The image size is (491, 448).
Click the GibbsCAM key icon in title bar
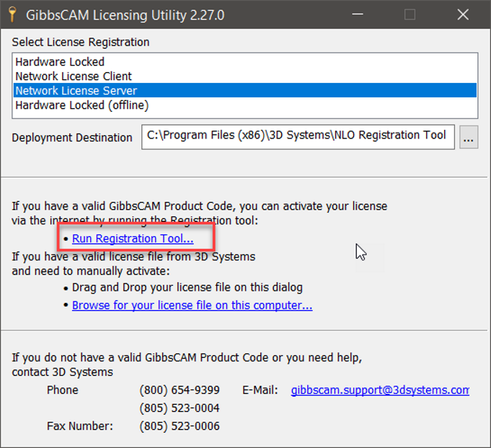pos(12,14)
